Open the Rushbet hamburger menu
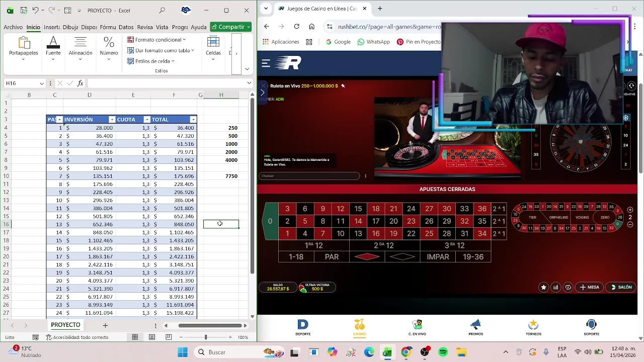This screenshot has height=362, width=644. point(266,63)
